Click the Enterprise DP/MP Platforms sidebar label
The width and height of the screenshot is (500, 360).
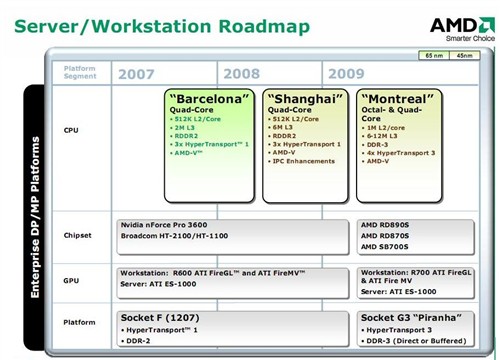[x=35, y=217]
